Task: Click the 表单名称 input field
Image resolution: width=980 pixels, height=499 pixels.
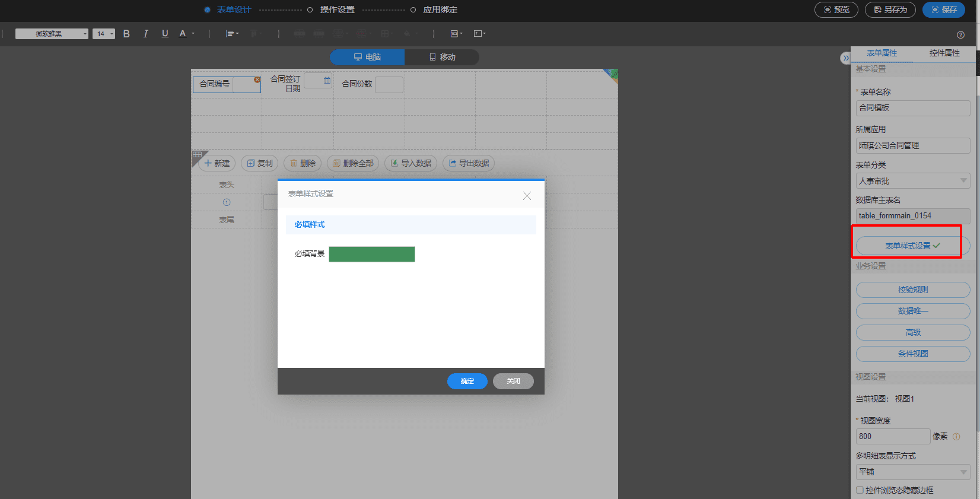Action: coord(913,108)
